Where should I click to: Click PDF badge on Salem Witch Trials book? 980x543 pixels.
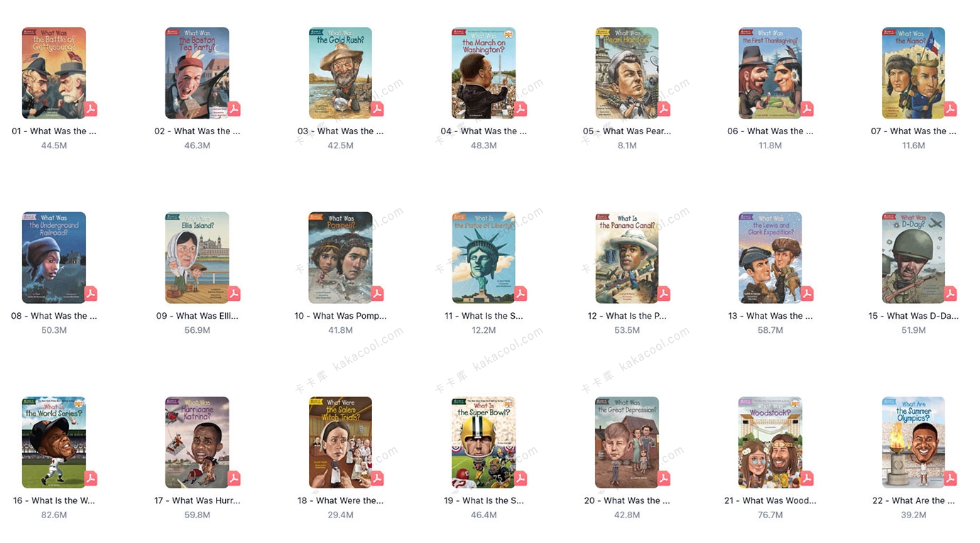[377, 478]
